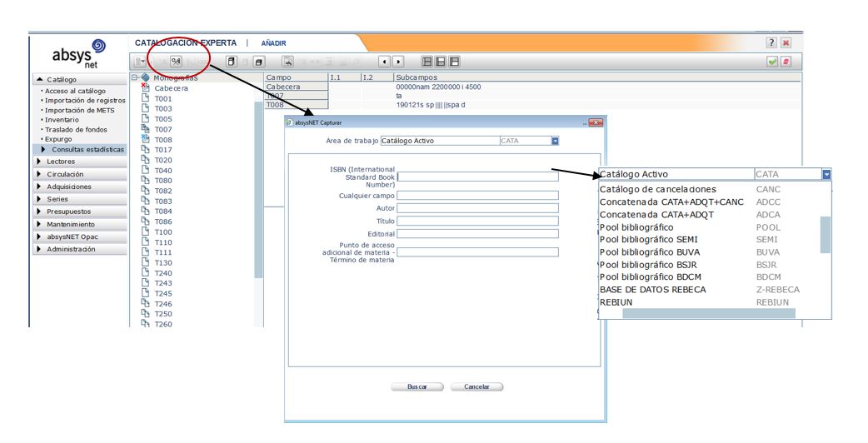Open Inventario in the sidebar
Viewport: 868px width, 443px height.
(x=62, y=119)
